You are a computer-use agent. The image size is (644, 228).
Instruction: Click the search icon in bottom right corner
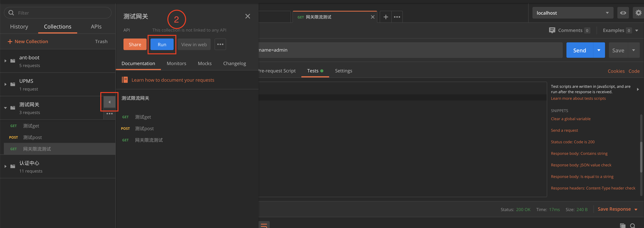tap(632, 225)
